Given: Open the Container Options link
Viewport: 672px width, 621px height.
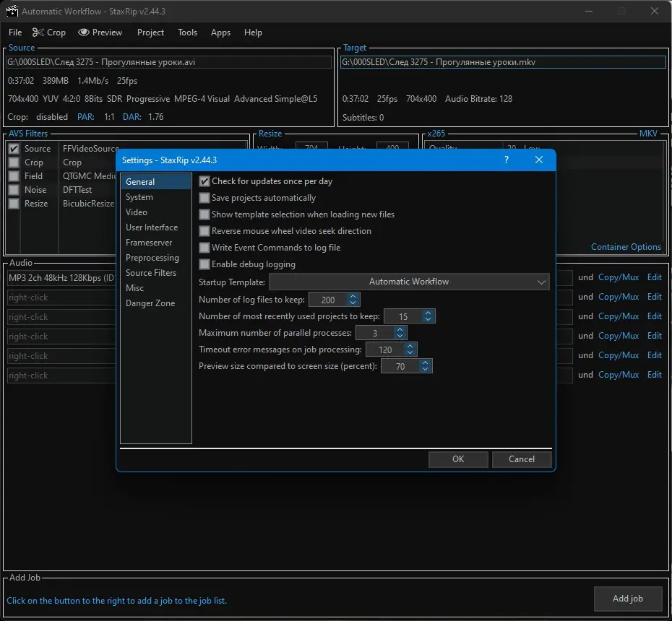Looking at the screenshot, I should (626, 247).
